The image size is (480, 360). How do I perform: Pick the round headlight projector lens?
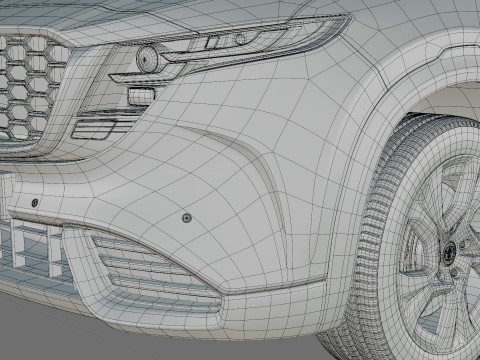[147, 59]
